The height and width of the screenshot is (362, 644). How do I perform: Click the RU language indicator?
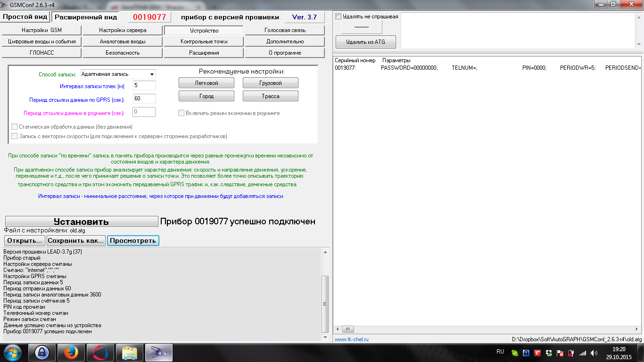click(500, 352)
